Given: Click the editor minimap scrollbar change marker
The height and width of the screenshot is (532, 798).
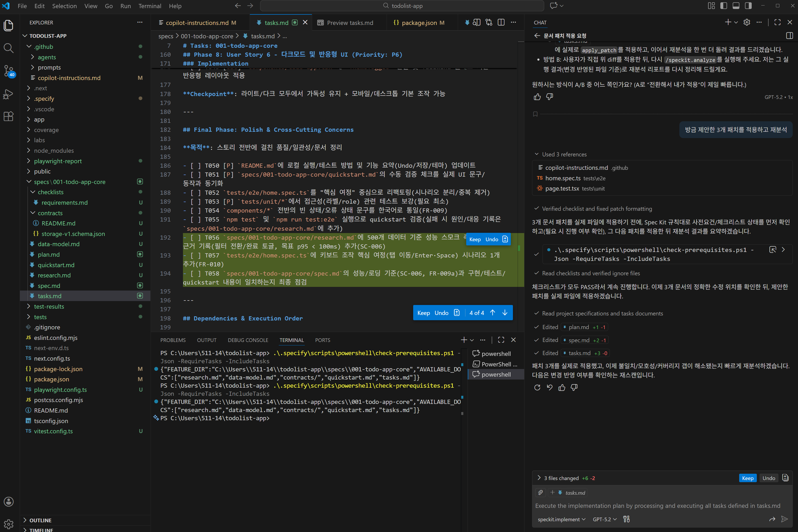Looking at the screenshot, I should click(519, 248).
